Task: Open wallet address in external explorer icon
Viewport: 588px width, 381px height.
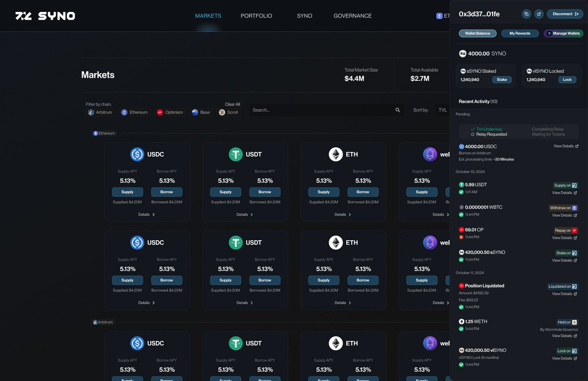Action: click(539, 14)
